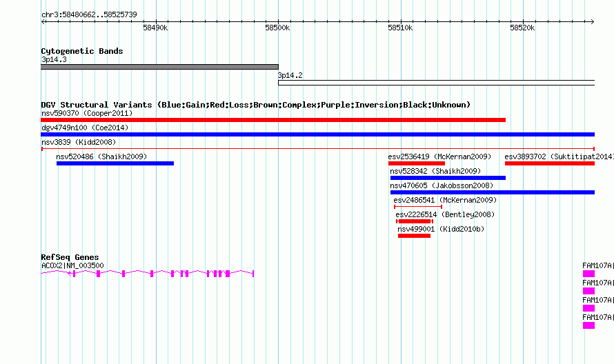Open the dgv4749n100 (Coe2014) label

tap(85, 128)
